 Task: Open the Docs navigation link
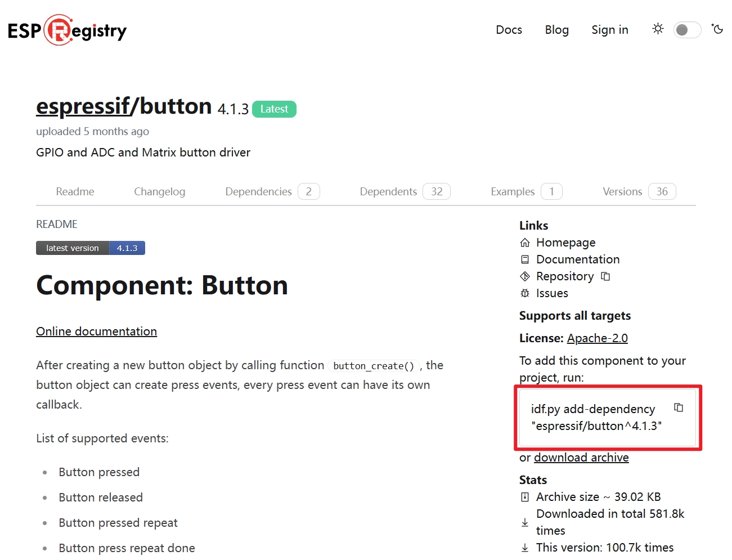coord(509,30)
